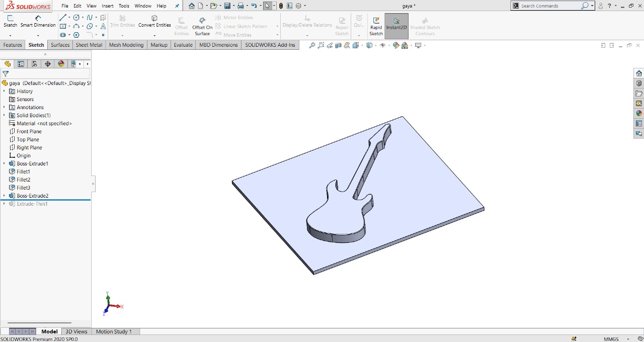The image size is (644, 342).
Task: Open the Options gear icon
Action: tap(298, 6)
